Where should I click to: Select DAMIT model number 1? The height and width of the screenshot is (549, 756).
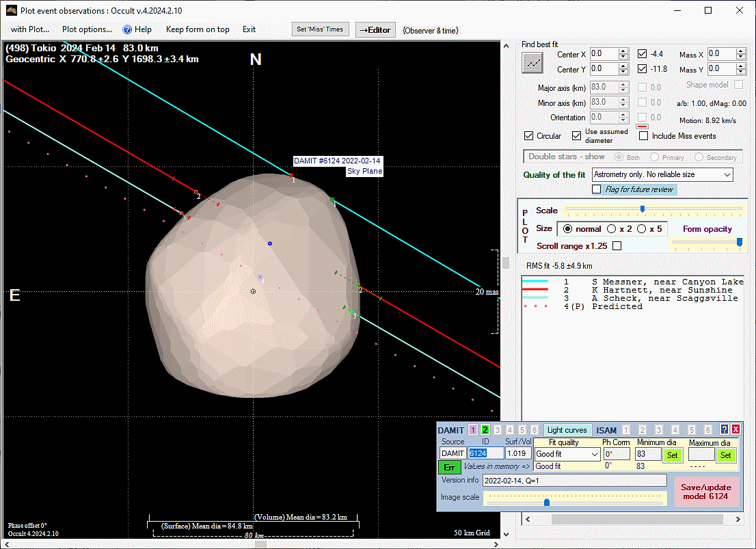point(472,430)
